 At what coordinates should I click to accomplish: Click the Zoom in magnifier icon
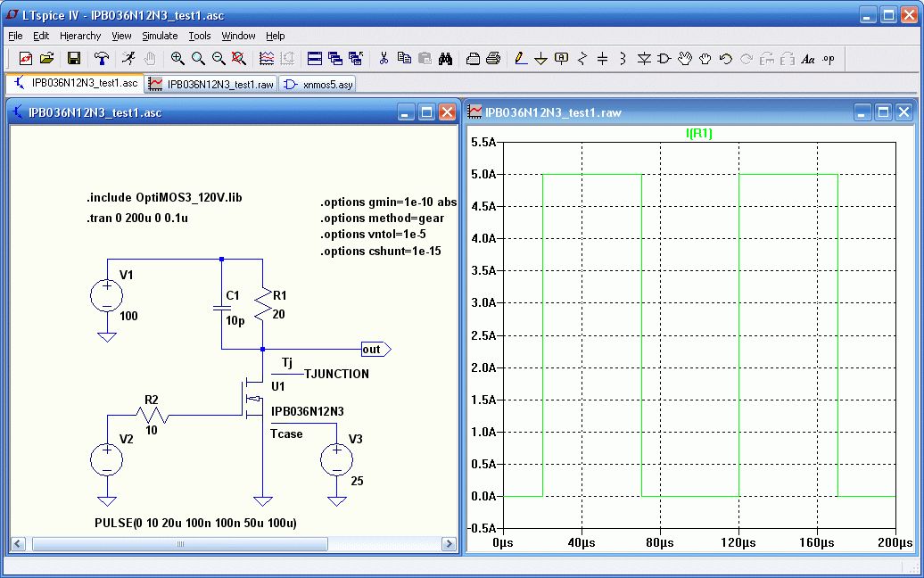(177, 58)
